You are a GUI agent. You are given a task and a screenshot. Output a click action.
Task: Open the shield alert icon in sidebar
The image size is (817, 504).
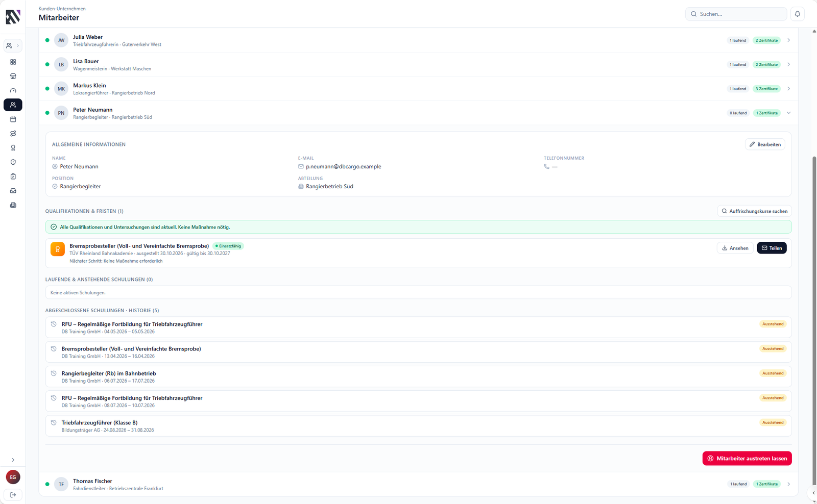click(x=13, y=162)
